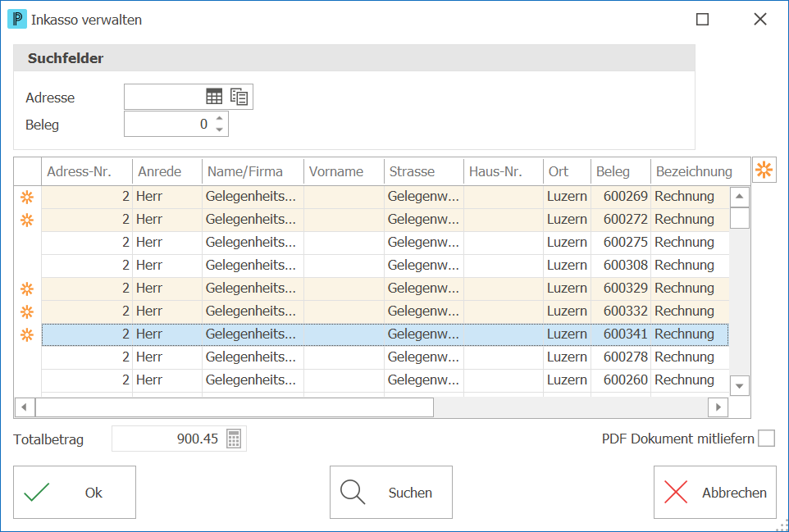Image resolution: width=789 pixels, height=532 pixels.
Task: Click the Inkasso verwalten app icon
Action: click(17, 19)
